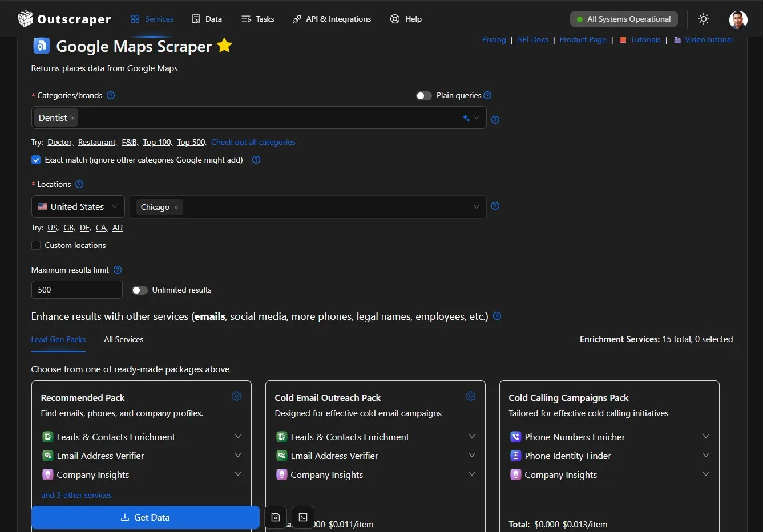This screenshot has height=532, width=763.
Task: Click the Top 500 category suggestion
Action: click(191, 142)
